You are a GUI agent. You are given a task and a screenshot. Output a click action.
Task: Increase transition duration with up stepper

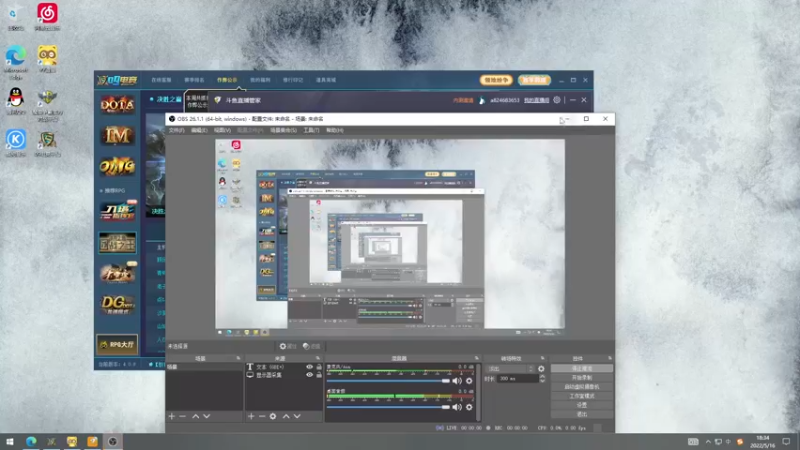tap(542, 377)
